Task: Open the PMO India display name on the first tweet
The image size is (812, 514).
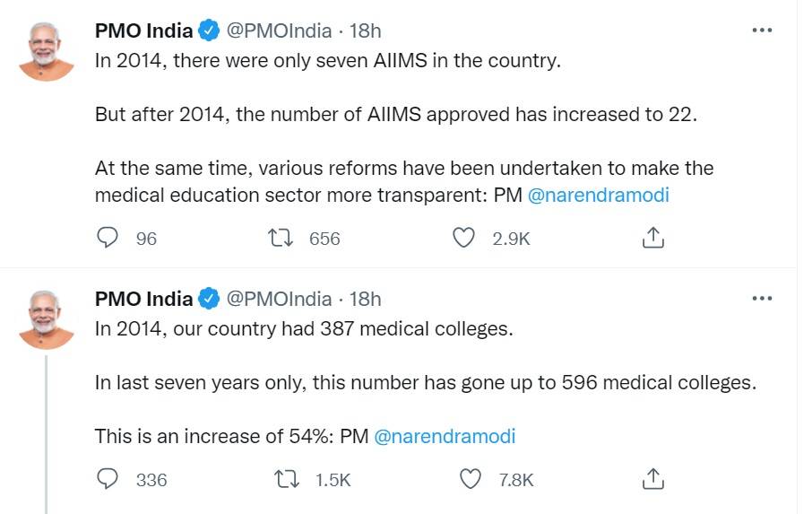Action: (x=143, y=31)
